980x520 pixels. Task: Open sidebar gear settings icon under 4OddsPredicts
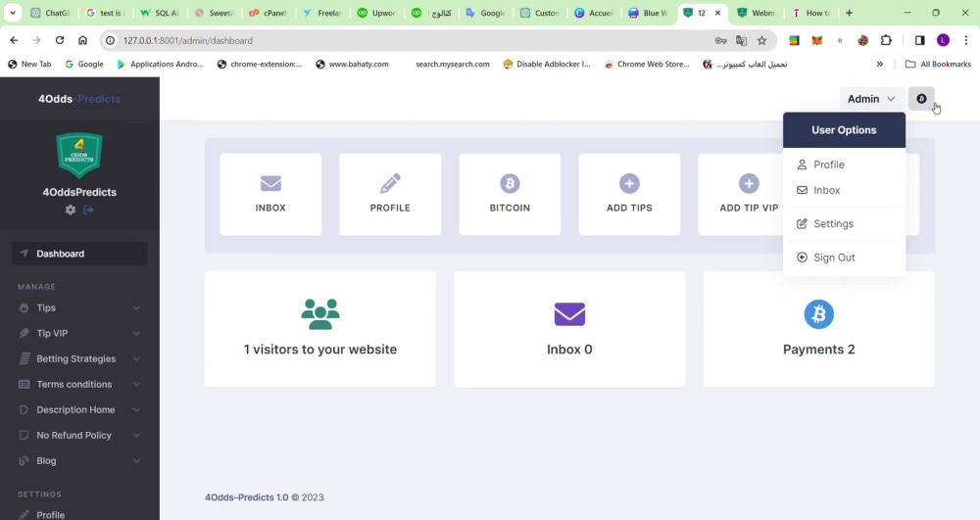[x=71, y=210]
